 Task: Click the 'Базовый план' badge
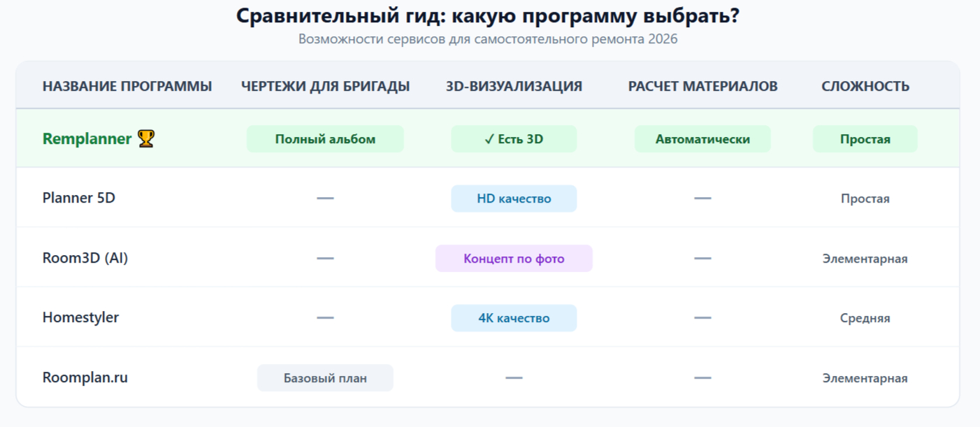tap(325, 378)
